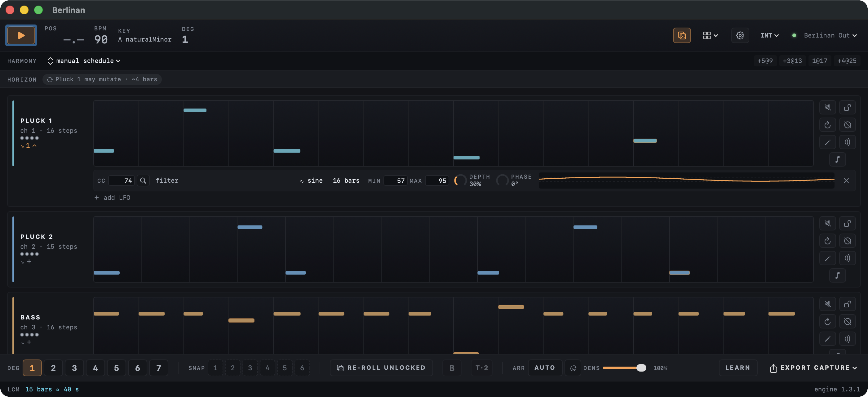Click the dice re-roll icon in top toolbar
Viewport: 868px width, 397px height.
pos(682,35)
